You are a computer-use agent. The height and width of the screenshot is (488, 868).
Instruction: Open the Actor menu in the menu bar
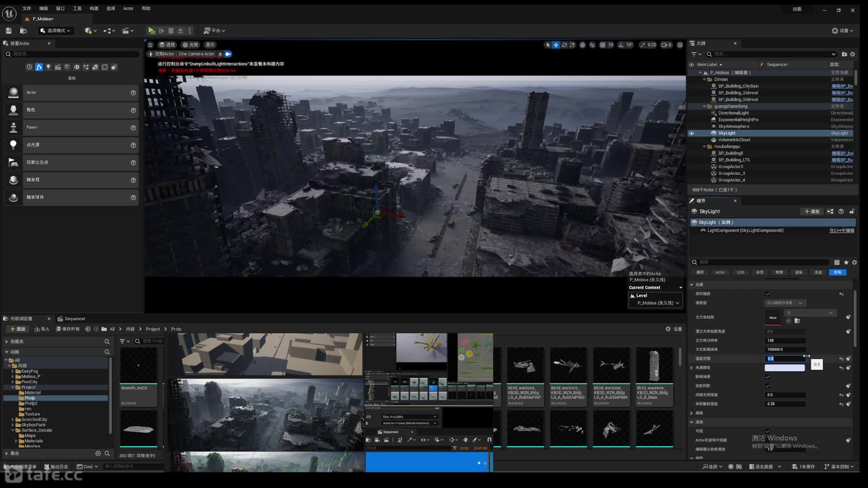(128, 9)
